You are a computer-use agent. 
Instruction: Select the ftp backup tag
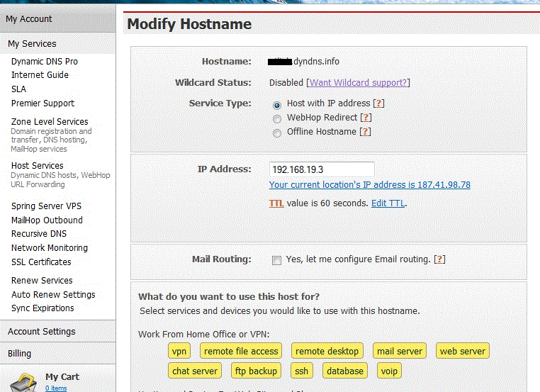coord(257,371)
